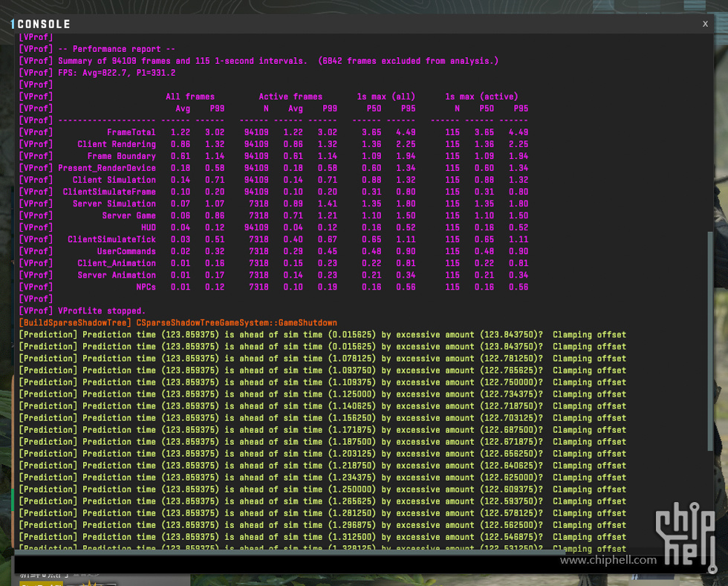The image size is (728, 586).
Task: Click the Server Game row label
Action: pos(129,216)
